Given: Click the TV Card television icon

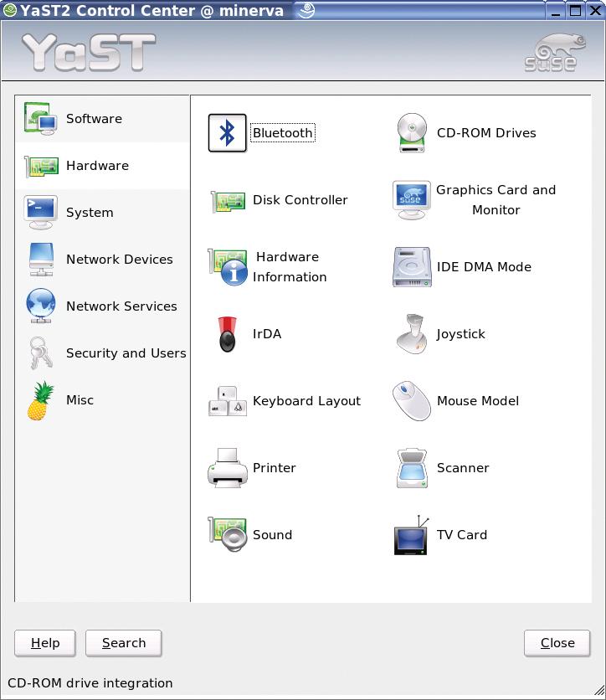Looking at the screenshot, I should click(412, 535).
